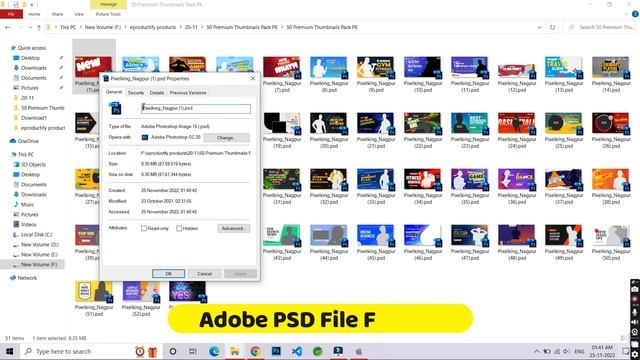Open Cortana circle icon on taskbar
This screenshot has width=640, height=360.
(x=173, y=352)
